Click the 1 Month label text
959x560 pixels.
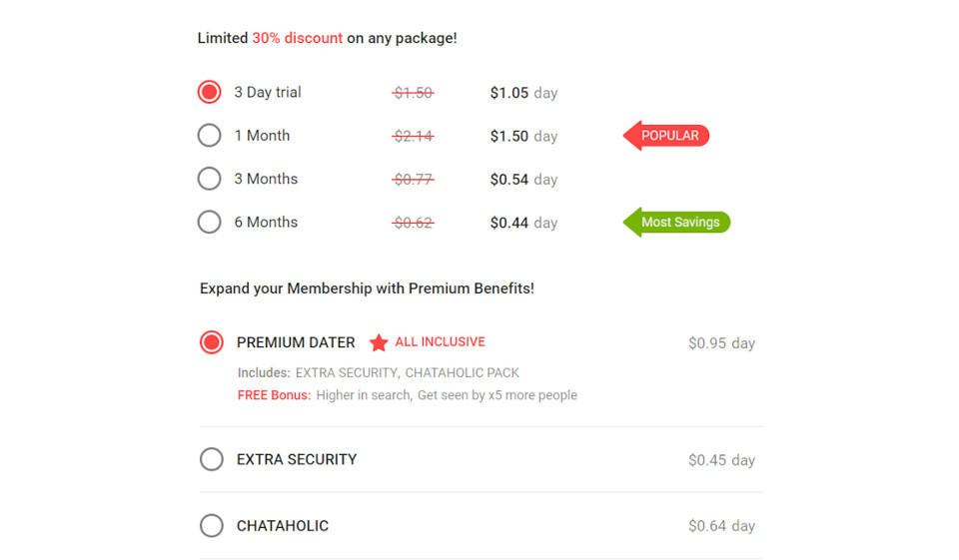coord(262,136)
